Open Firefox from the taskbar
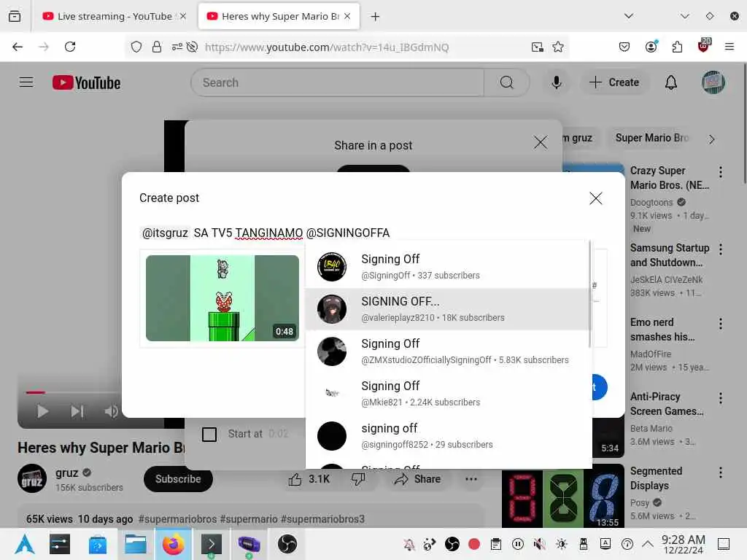This screenshot has width=747, height=560. [x=173, y=544]
